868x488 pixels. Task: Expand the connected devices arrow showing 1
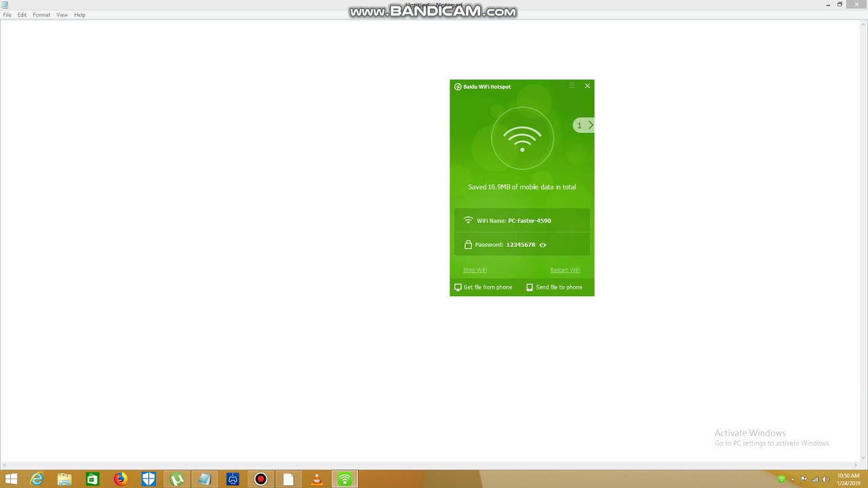[x=584, y=125]
